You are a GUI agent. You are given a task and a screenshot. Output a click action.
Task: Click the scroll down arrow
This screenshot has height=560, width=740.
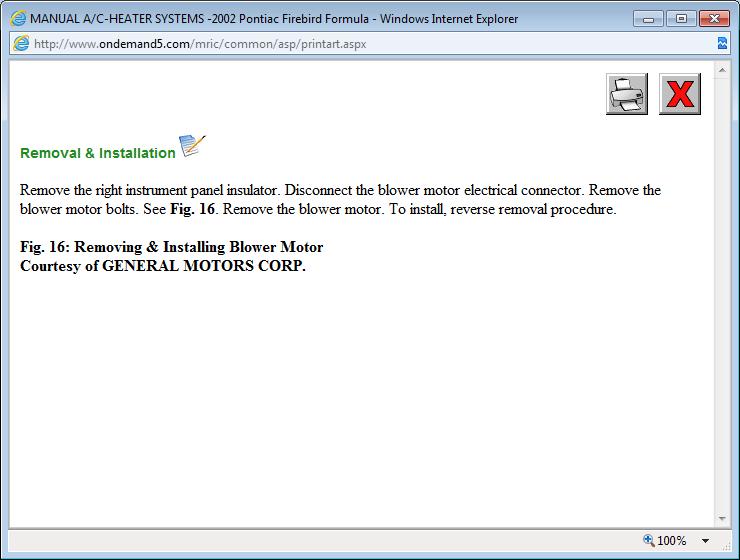pos(722,518)
